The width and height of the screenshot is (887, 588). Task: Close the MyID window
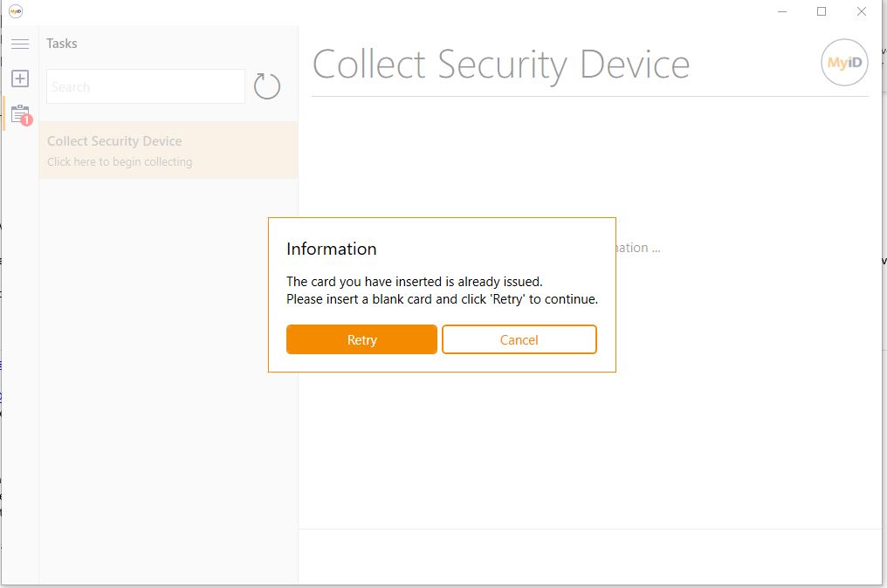click(x=862, y=11)
